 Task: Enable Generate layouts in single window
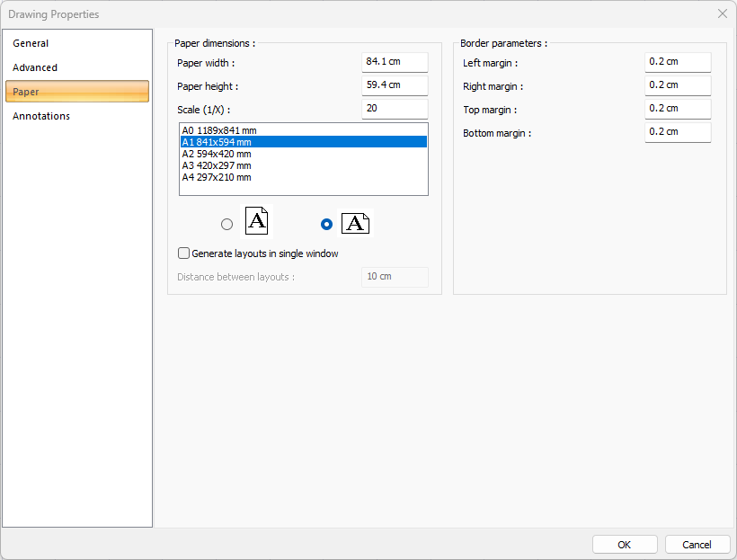point(184,253)
